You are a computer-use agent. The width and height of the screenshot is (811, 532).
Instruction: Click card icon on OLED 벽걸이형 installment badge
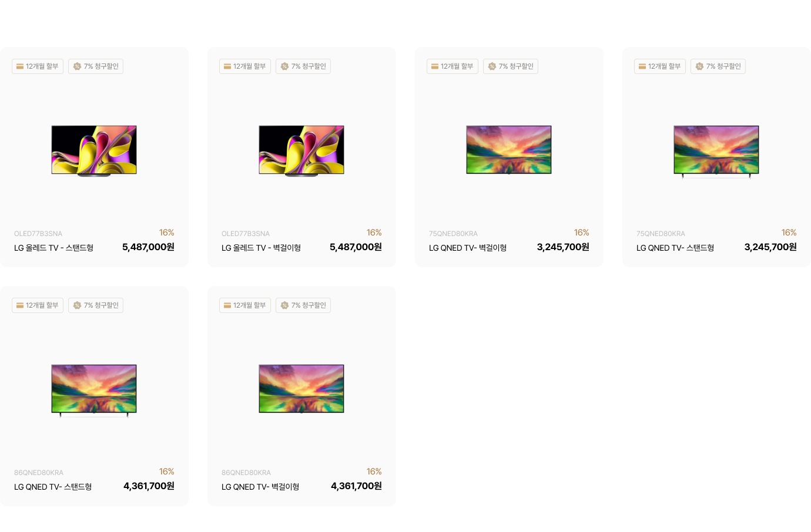pos(227,66)
